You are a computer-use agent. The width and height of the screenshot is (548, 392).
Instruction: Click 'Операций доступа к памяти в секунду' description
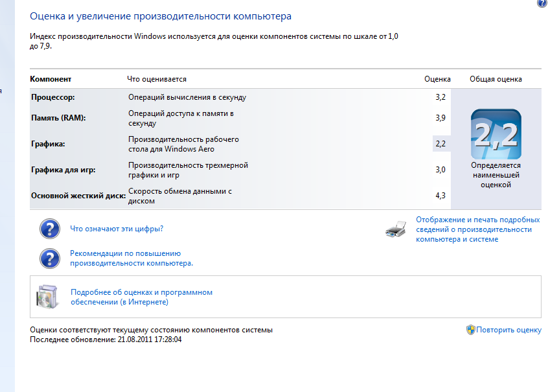pos(181,118)
